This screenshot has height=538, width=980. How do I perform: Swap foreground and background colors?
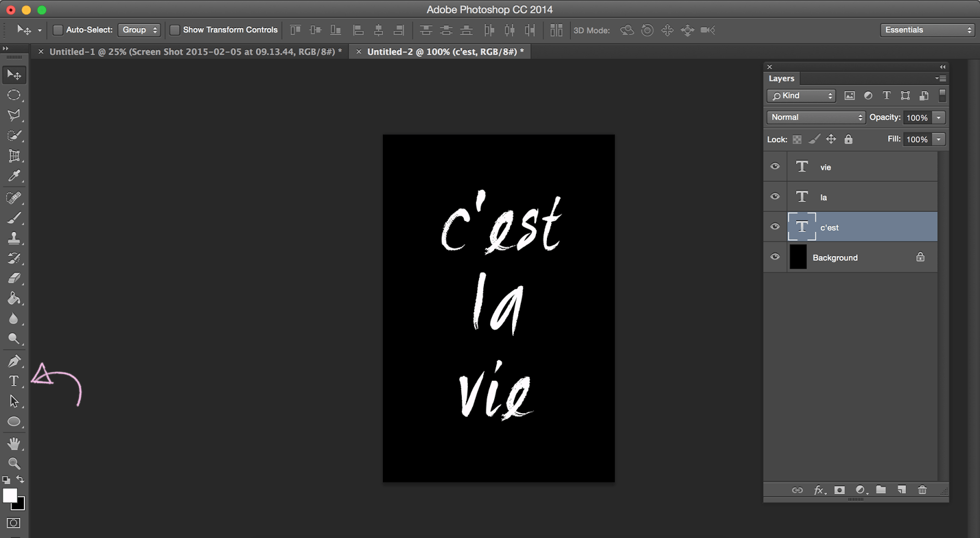click(x=20, y=479)
